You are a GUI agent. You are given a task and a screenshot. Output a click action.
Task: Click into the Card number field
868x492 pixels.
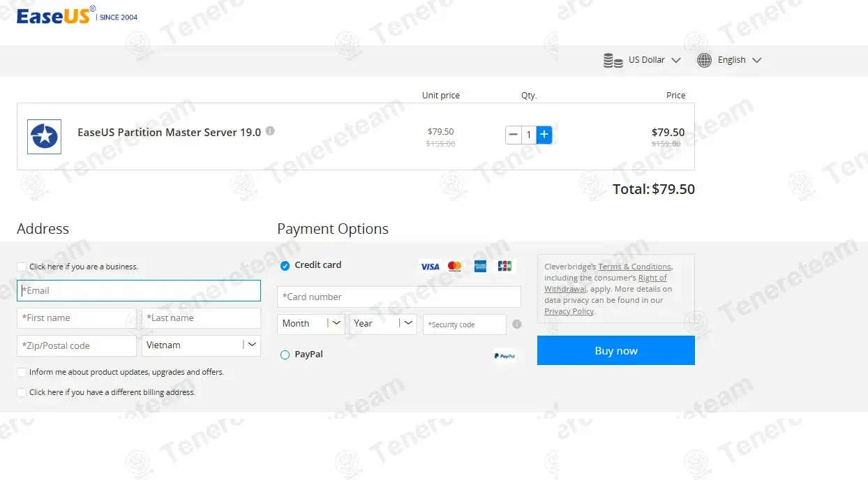(x=398, y=297)
